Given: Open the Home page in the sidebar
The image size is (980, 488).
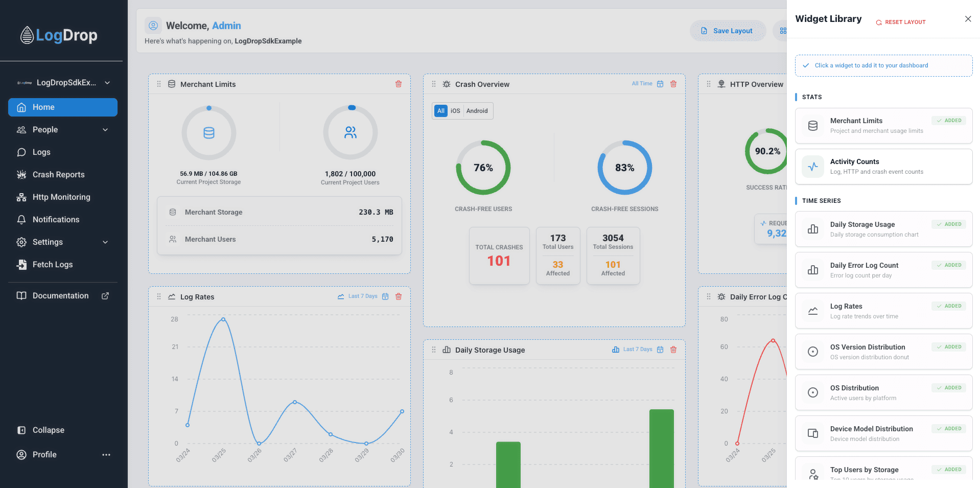Looking at the screenshot, I should click(63, 107).
